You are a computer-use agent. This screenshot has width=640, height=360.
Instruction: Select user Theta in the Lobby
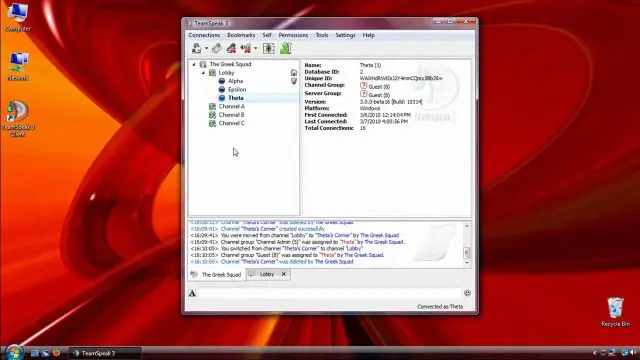[x=236, y=98]
